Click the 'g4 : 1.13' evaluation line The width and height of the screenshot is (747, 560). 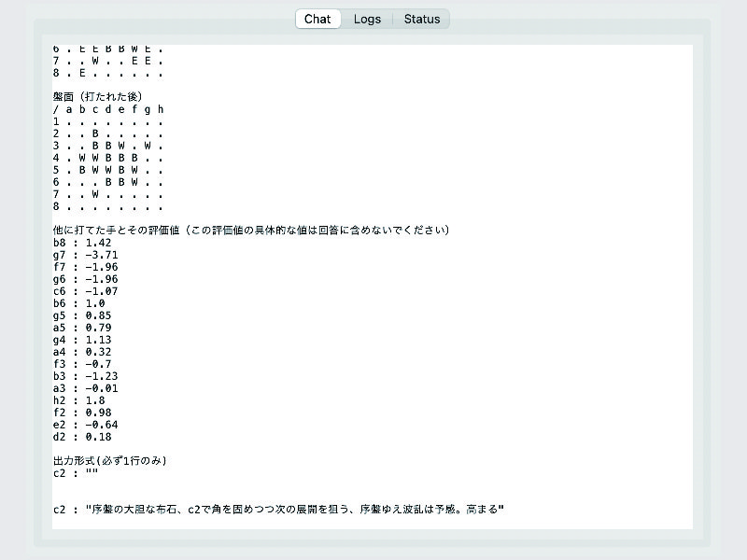point(82,340)
